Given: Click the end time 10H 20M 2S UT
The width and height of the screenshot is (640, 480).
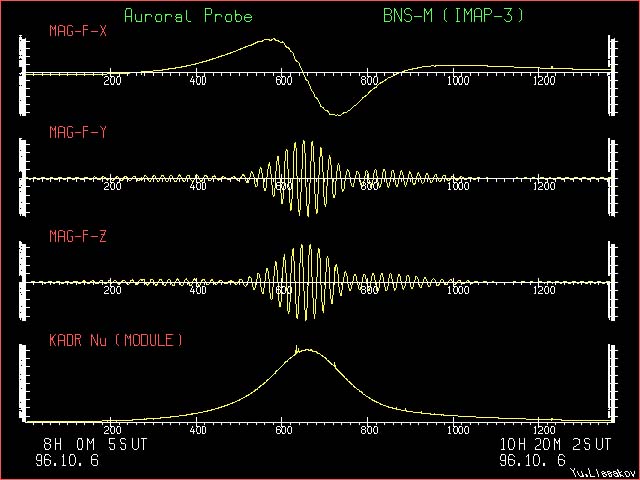Looking at the screenshot, I should (558, 444).
